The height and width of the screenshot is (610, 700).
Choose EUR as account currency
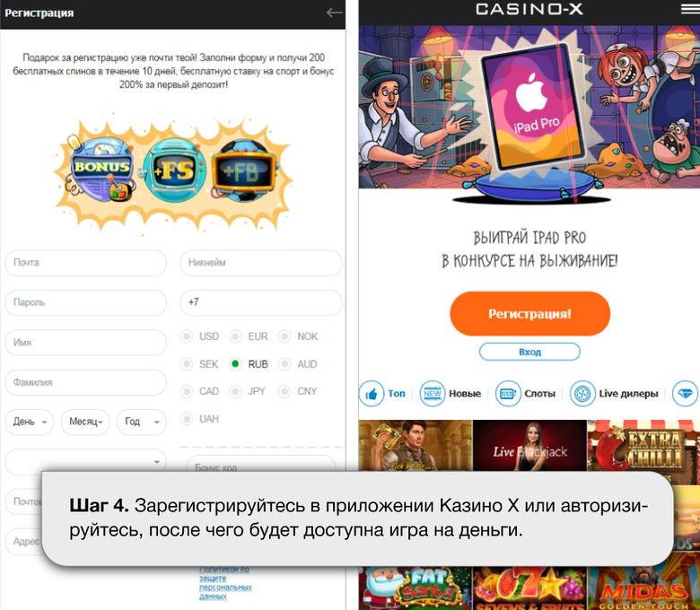235,336
